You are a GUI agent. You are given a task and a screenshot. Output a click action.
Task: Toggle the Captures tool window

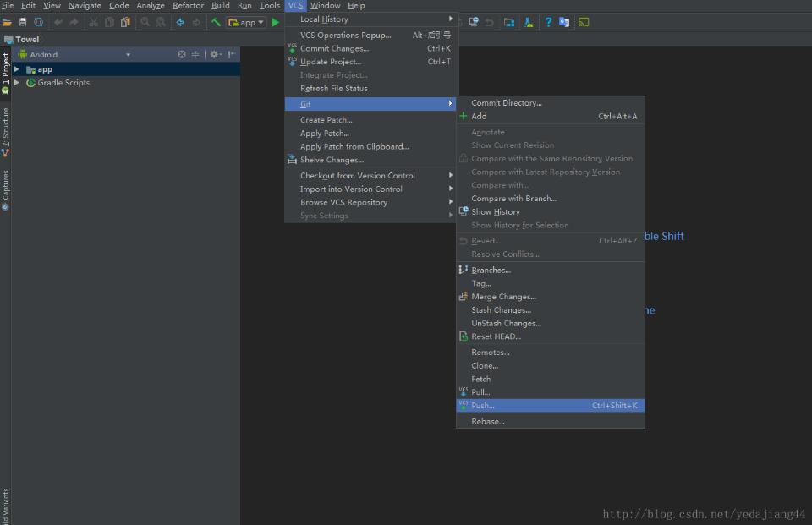tap(4, 186)
